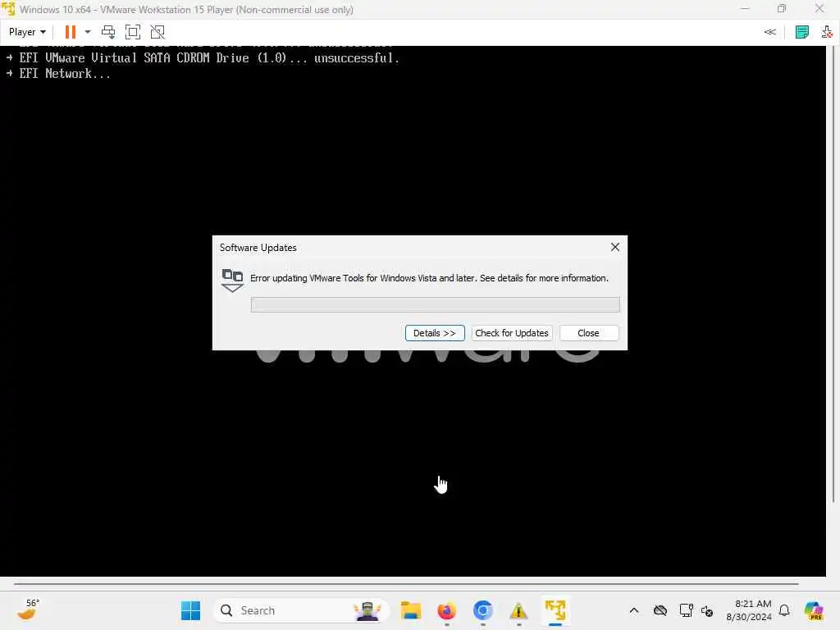Click the taskbar Search box
840x630 pixels.
[x=301, y=610]
